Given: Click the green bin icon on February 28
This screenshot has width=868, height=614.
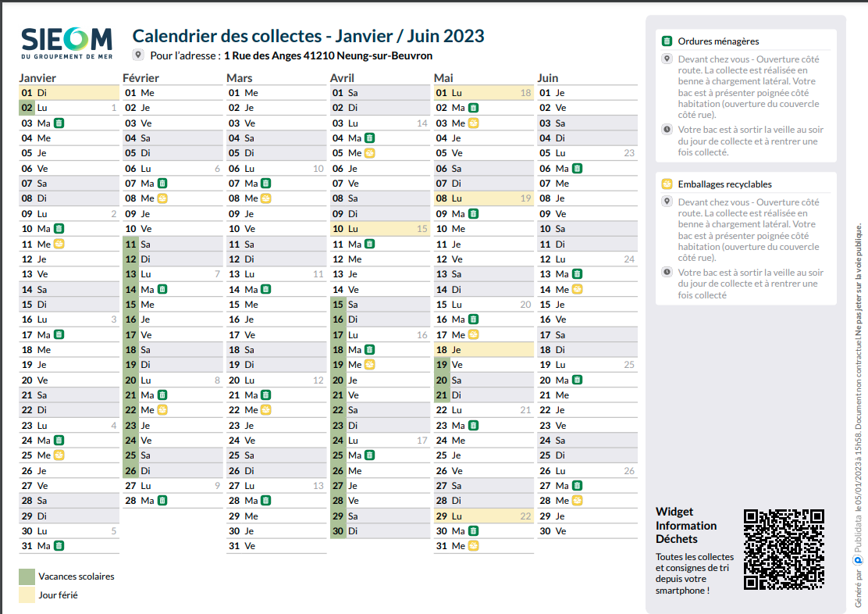Looking at the screenshot, I should point(162,501).
